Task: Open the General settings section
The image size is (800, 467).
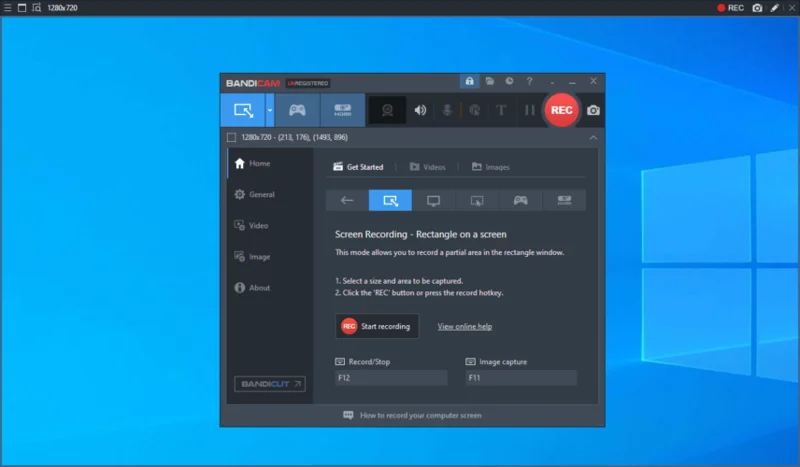Action: pyautogui.click(x=270, y=194)
